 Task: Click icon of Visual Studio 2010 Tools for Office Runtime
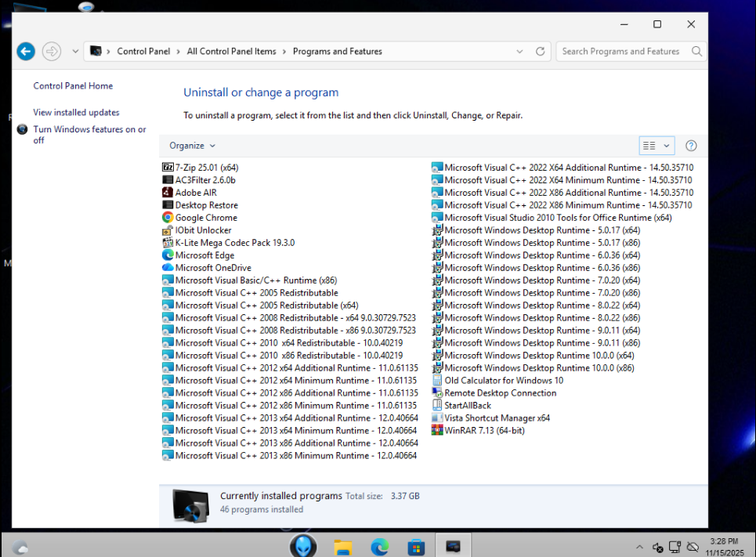tap(437, 218)
